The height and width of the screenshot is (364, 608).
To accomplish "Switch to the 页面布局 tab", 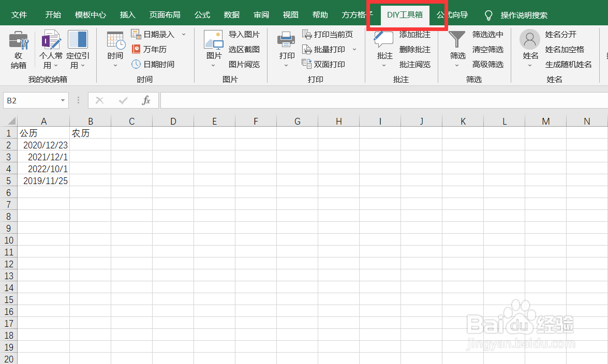I will tap(165, 14).
